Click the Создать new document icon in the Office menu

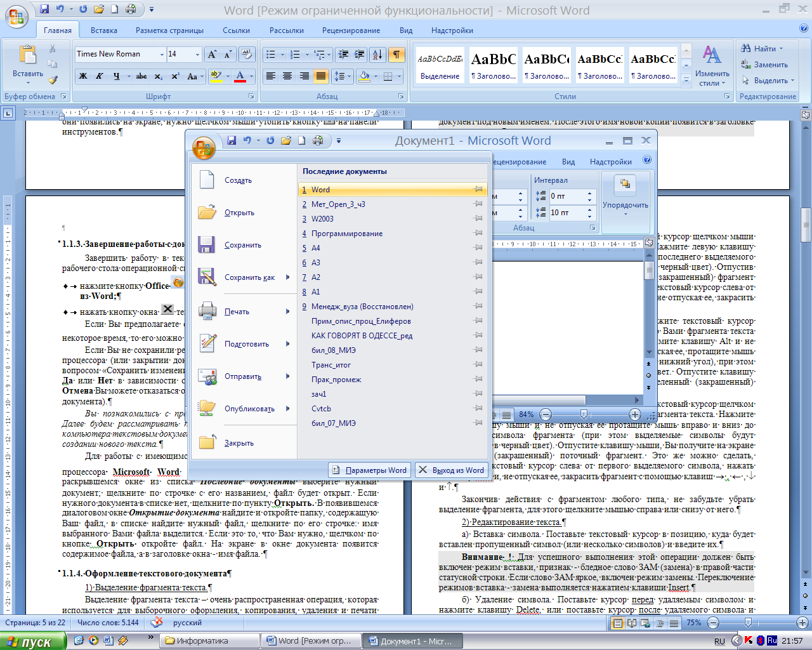pyautogui.click(x=207, y=180)
